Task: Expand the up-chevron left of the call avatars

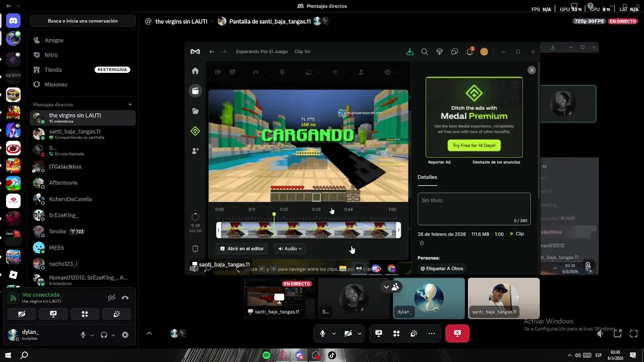Action: pyautogui.click(x=149, y=333)
